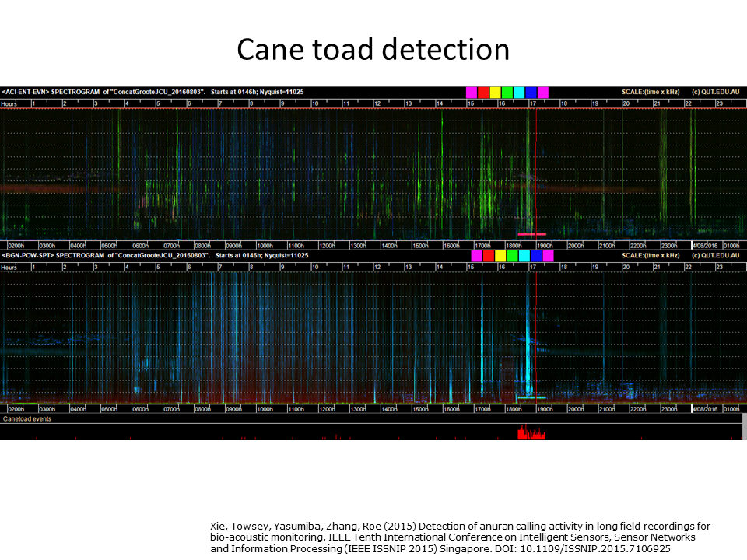Click the yellow swatch in the top spectrogram legend
Image resolution: width=747 pixels, height=560 pixels.
[x=496, y=93]
